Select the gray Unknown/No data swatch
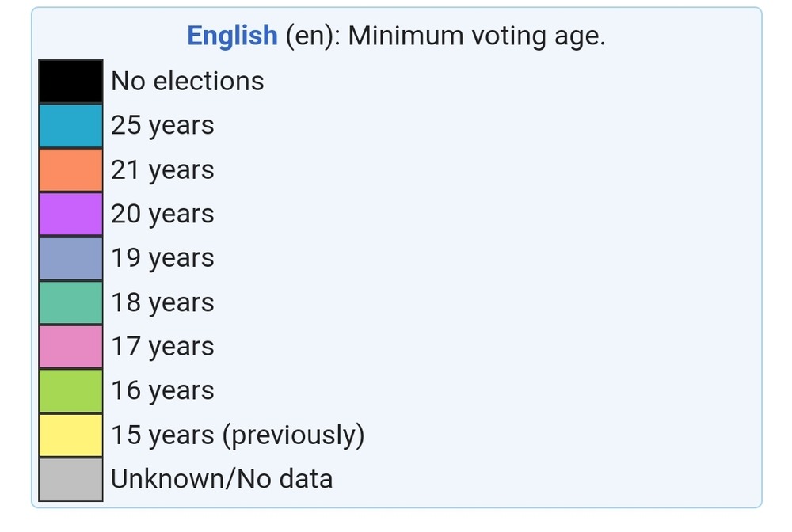This screenshot has height=532, width=792. coord(70,480)
